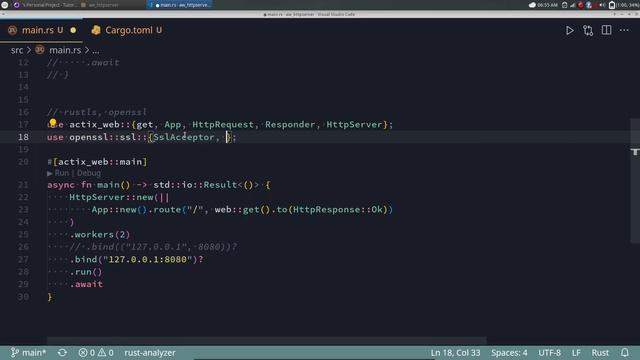The height and width of the screenshot is (360, 640).
Task: Click the Responder import on line 17
Action: click(290, 125)
